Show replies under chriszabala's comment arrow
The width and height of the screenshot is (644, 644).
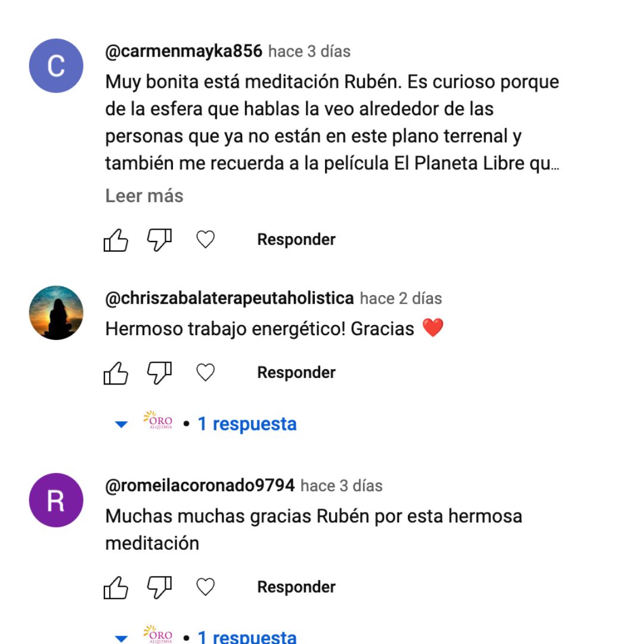click(x=121, y=425)
